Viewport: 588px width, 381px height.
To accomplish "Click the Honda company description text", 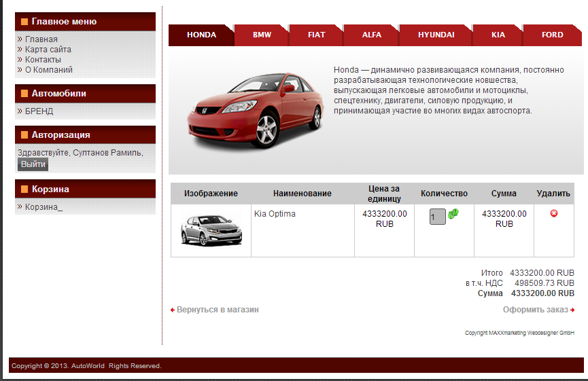I will (449, 90).
